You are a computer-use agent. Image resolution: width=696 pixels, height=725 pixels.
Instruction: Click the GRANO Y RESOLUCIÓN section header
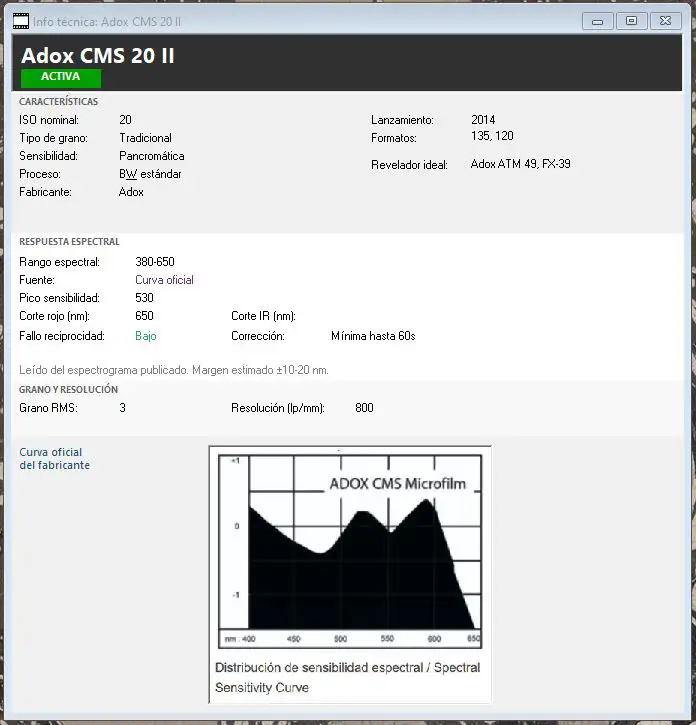(68, 390)
